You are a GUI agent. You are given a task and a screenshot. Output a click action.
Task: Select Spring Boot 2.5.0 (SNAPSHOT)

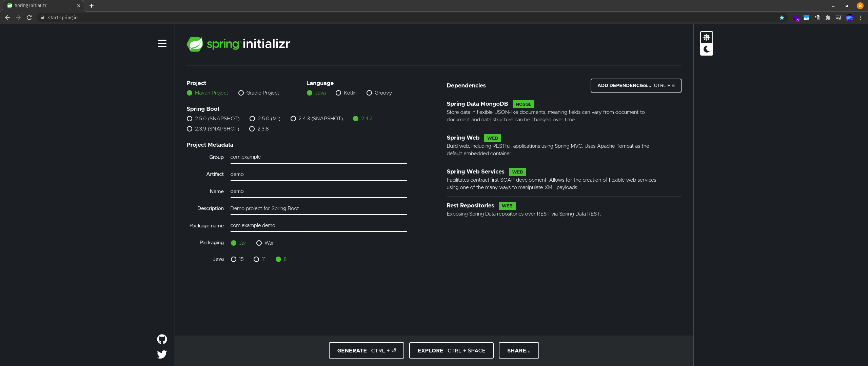point(213,119)
